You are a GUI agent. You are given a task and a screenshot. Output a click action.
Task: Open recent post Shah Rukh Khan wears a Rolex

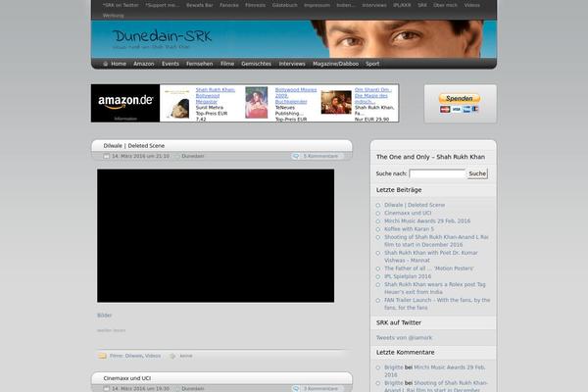coord(435,288)
